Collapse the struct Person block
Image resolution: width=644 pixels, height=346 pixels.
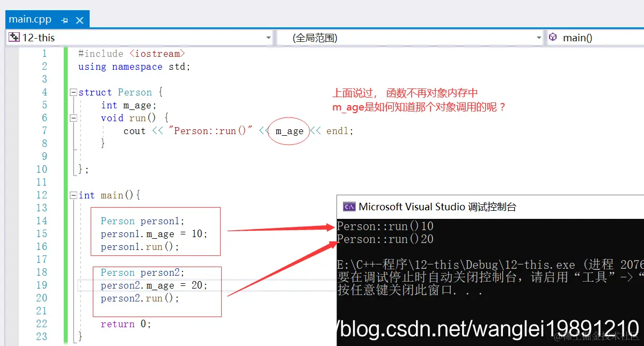coord(74,92)
